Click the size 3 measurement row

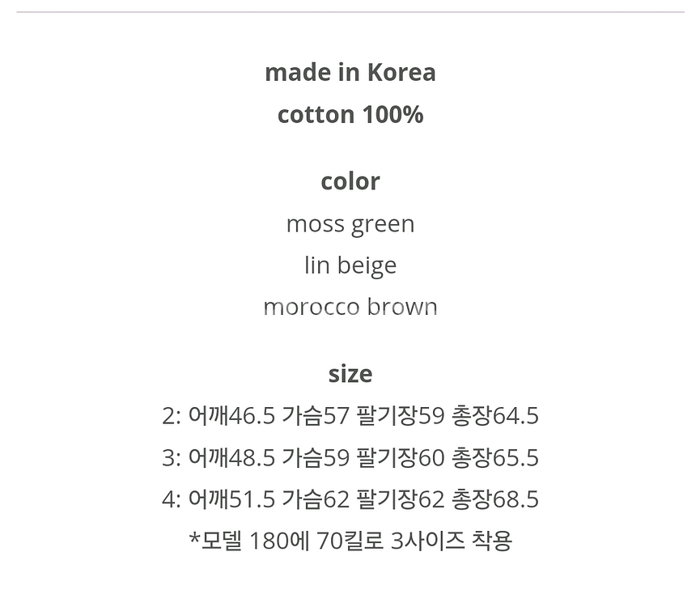350,457
